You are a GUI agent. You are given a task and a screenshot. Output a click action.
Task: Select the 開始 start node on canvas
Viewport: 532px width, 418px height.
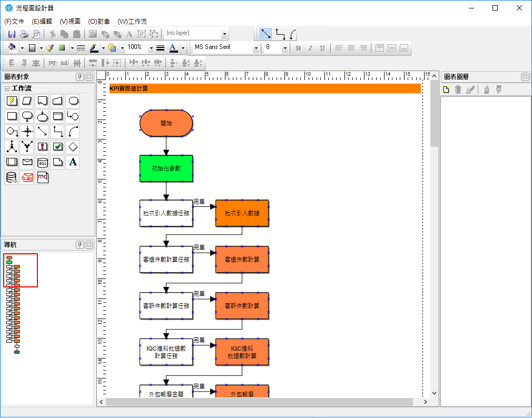[166, 123]
